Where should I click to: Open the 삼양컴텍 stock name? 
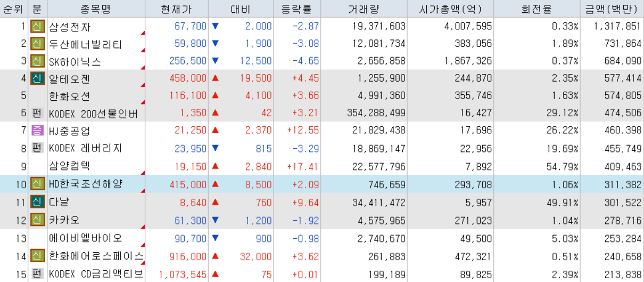click(x=69, y=166)
